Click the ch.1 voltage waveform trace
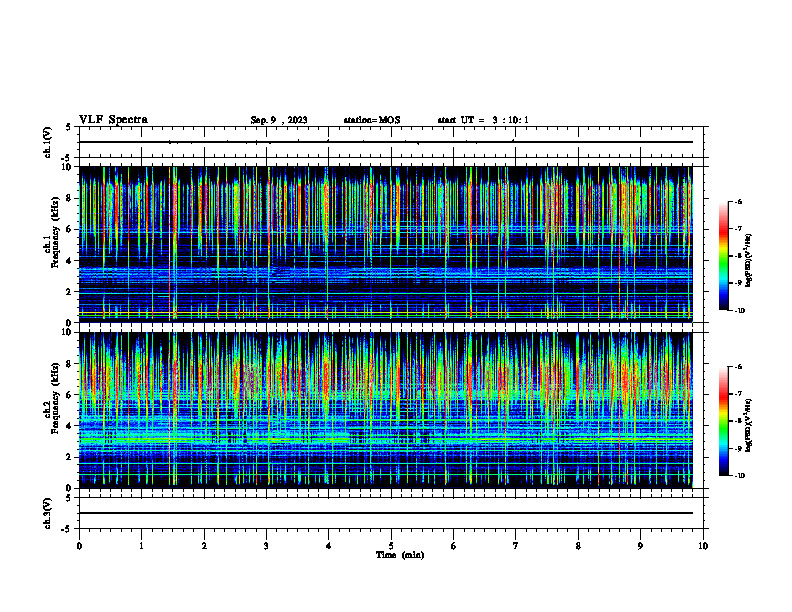792x612 pixels. click(386, 142)
